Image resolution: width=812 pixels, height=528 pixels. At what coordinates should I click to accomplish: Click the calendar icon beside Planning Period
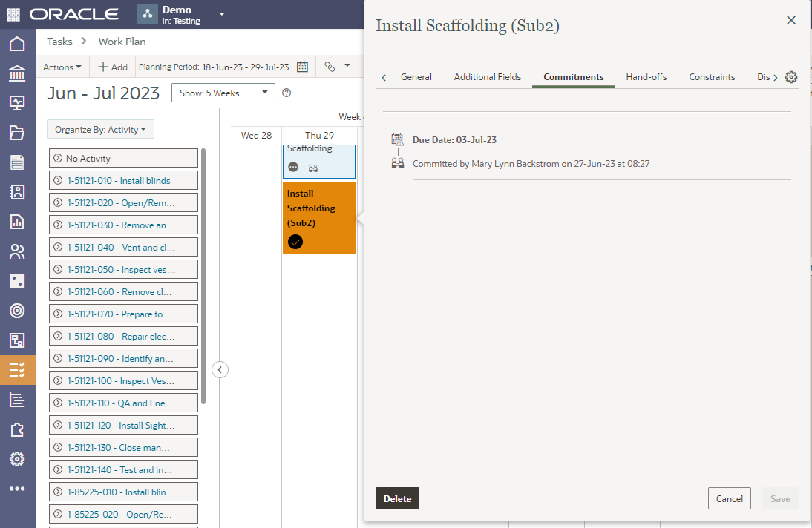point(302,67)
